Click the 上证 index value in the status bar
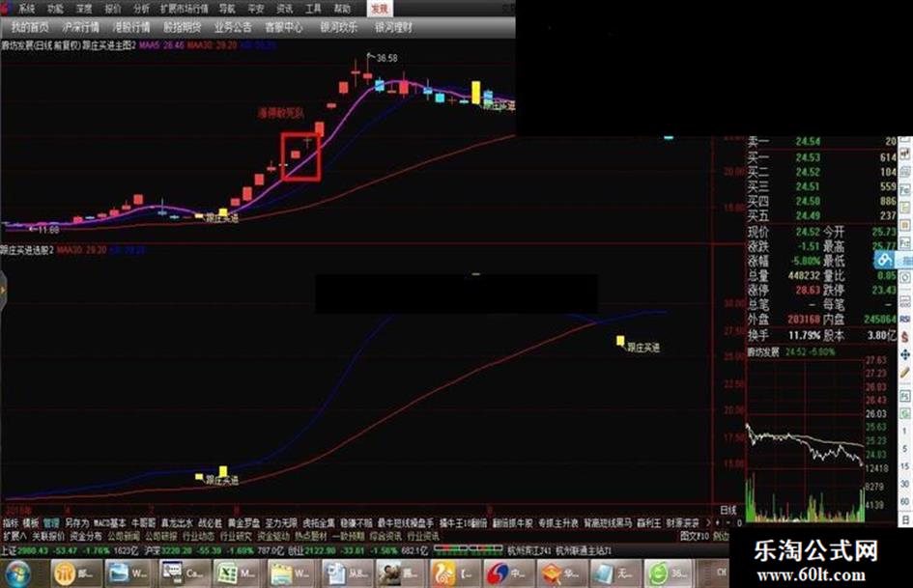This screenshot has width=913, height=588. (x=34, y=550)
